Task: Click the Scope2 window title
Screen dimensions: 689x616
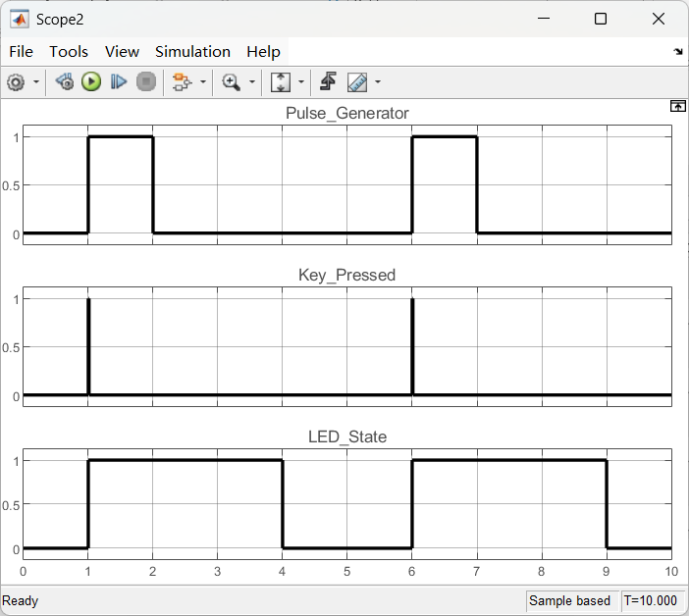Action: tap(60, 20)
